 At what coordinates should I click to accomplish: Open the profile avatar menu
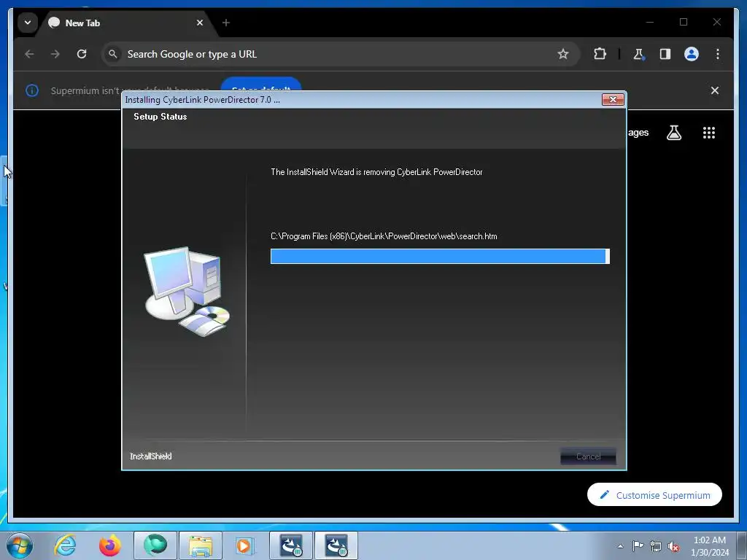(x=692, y=54)
